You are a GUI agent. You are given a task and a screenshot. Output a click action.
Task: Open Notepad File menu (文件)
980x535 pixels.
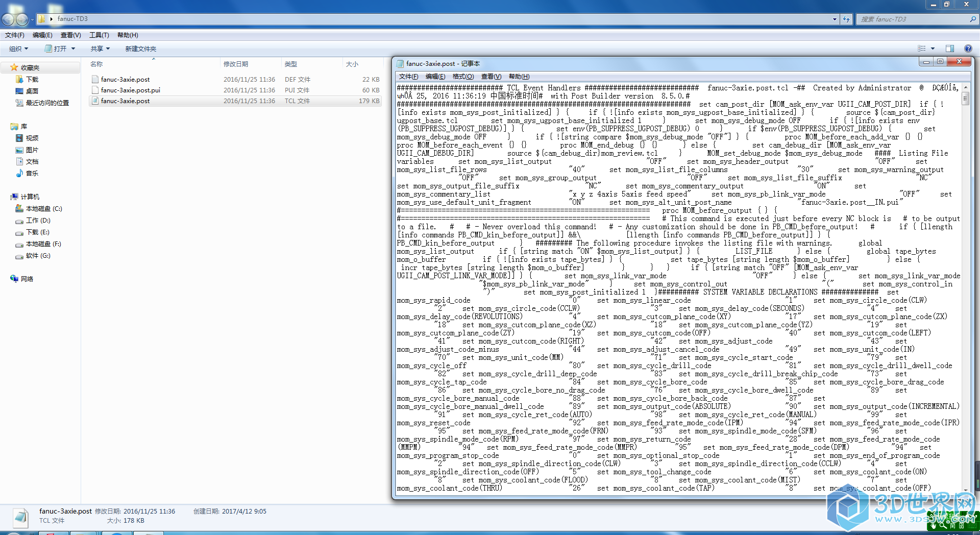408,76
